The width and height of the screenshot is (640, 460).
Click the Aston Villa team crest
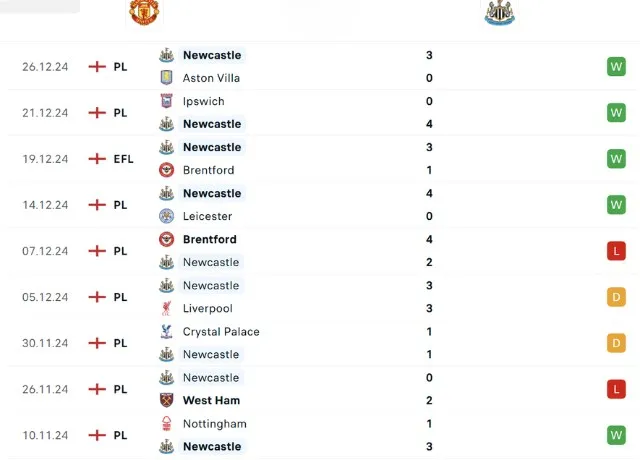(x=166, y=78)
